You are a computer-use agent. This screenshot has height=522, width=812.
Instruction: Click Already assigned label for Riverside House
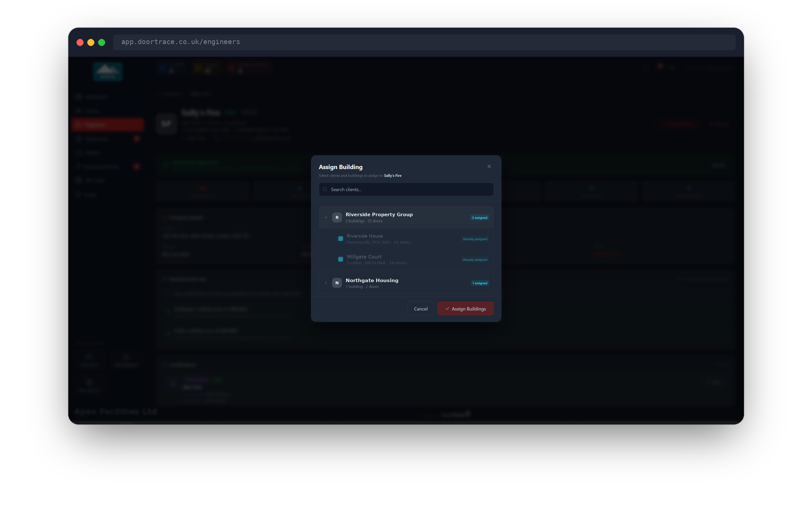[475, 239]
